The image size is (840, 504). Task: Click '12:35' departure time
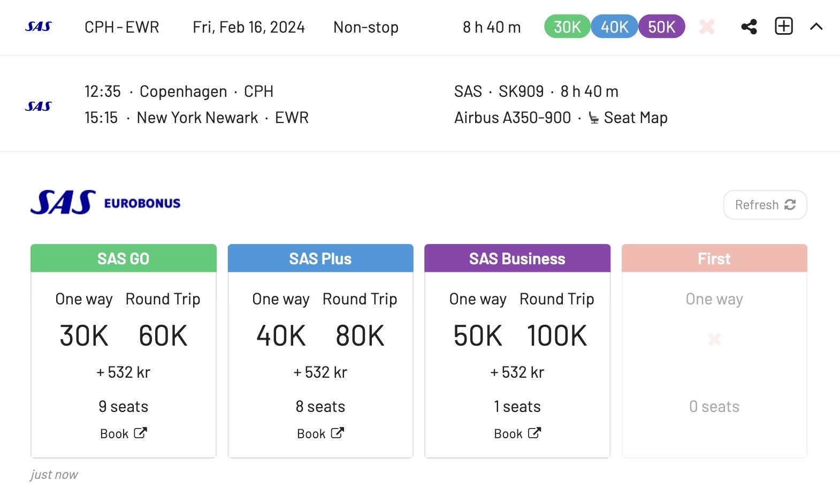pos(103,91)
